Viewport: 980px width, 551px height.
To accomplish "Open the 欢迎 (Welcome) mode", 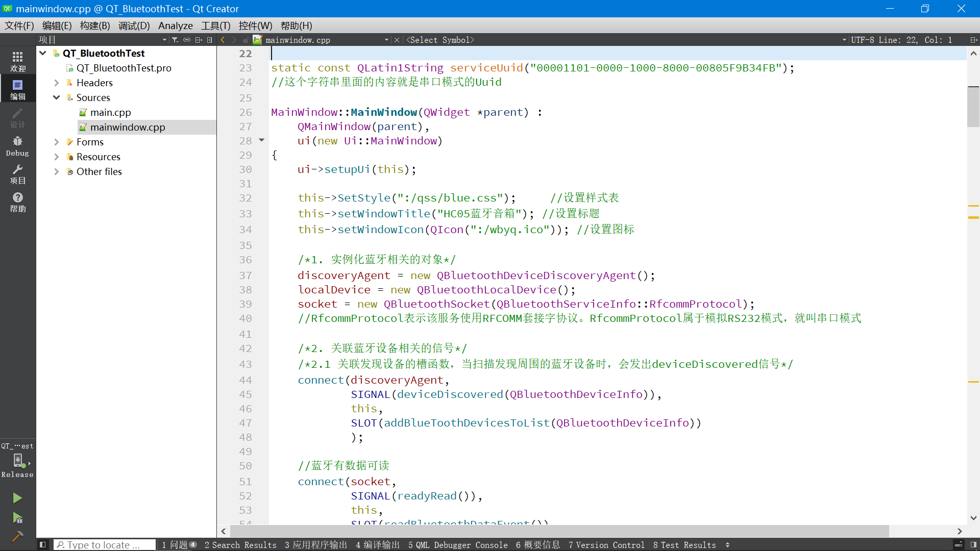I will (17, 61).
